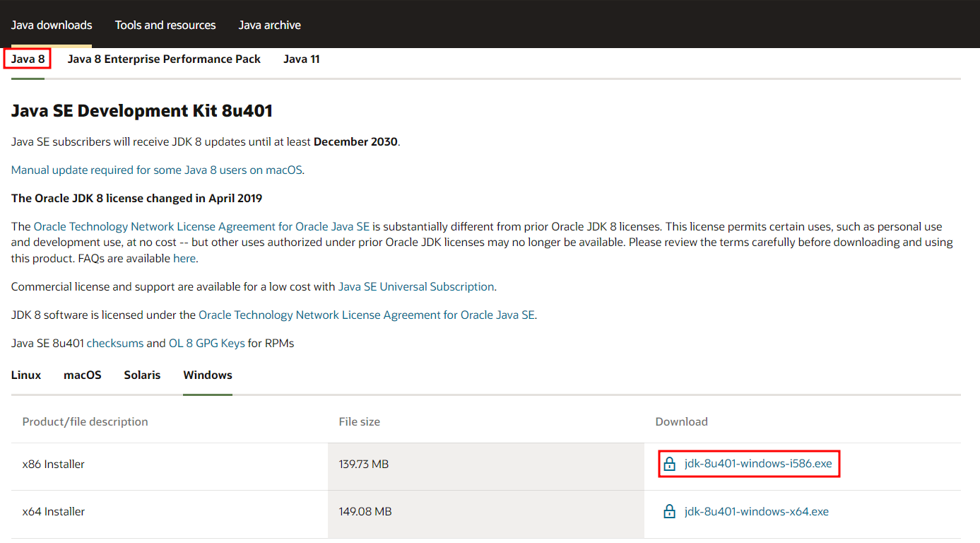This screenshot has height=543, width=980.
Task: Click the Download column header
Action: (x=682, y=421)
